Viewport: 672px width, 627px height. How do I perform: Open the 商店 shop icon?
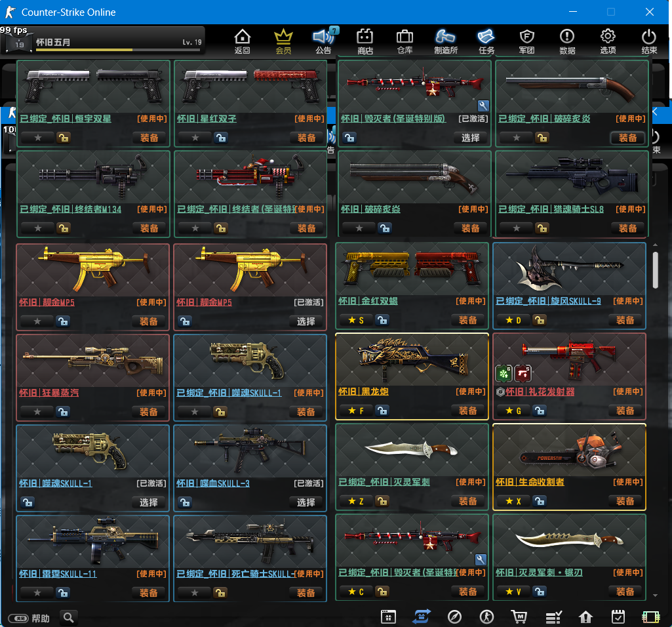coord(365,41)
